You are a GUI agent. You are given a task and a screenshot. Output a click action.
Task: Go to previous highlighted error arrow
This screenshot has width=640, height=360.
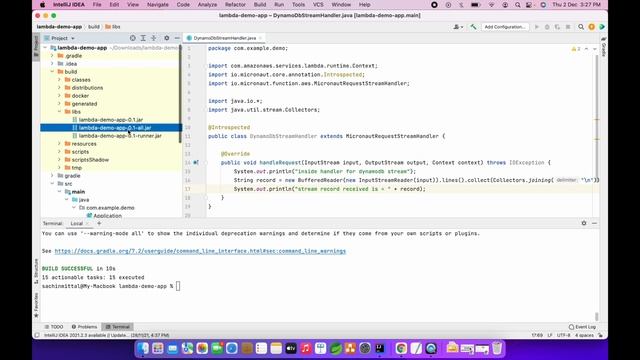(x=587, y=49)
